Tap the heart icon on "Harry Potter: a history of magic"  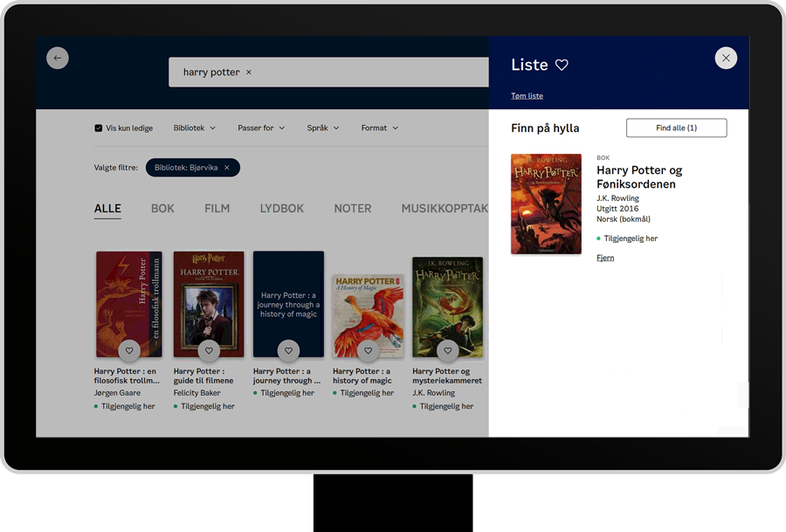coord(367,350)
